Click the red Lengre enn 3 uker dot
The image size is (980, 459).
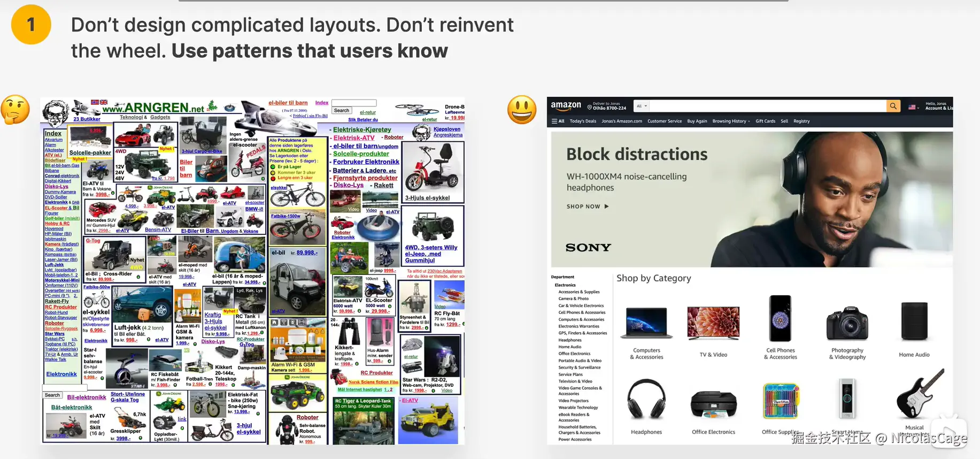(x=273, y=178)
